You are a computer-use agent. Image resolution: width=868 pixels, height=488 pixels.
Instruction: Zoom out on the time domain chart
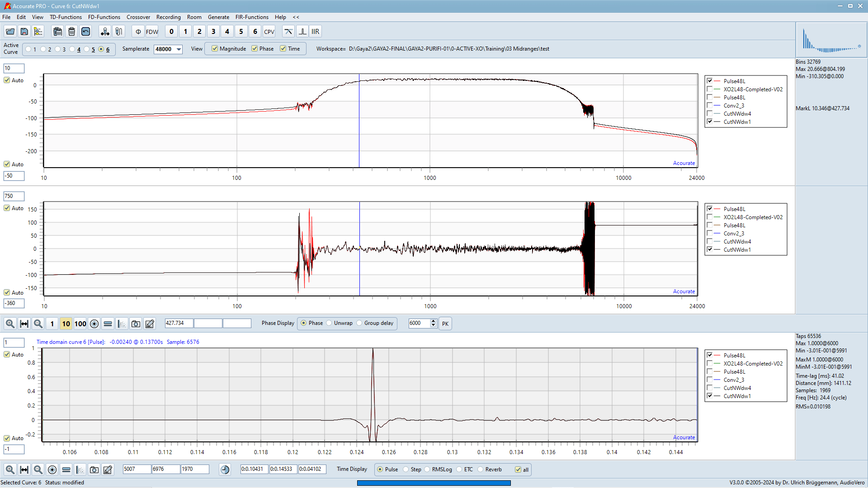point(38,469)
